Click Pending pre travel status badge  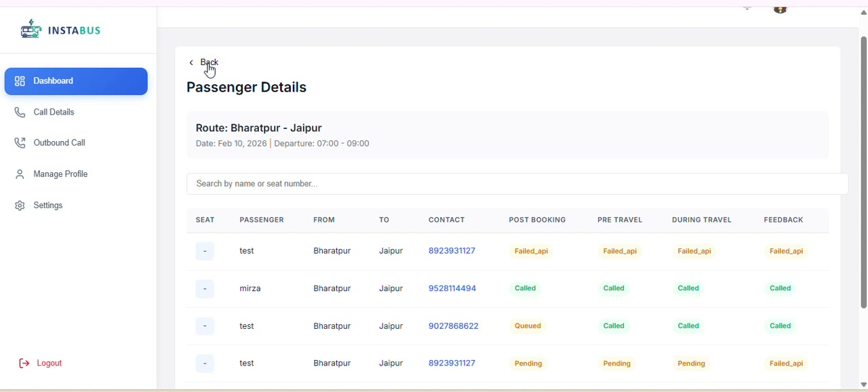pos(617,364)
